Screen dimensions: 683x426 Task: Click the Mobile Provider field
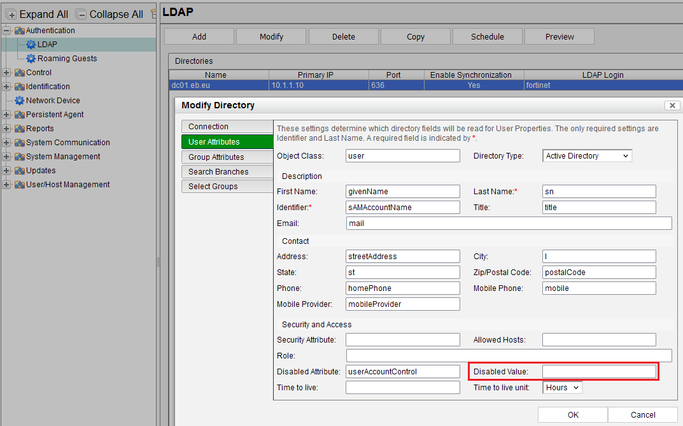pos(402,304)
